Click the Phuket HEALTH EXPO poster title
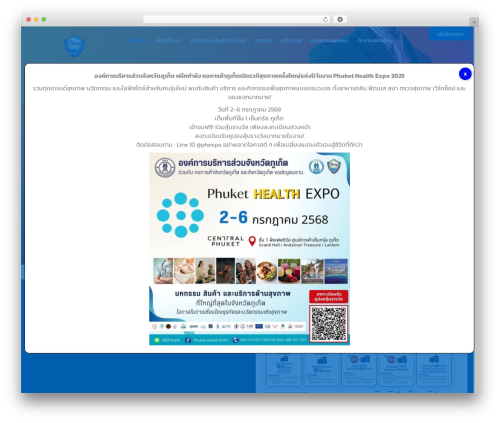 [x=273, y=194]
